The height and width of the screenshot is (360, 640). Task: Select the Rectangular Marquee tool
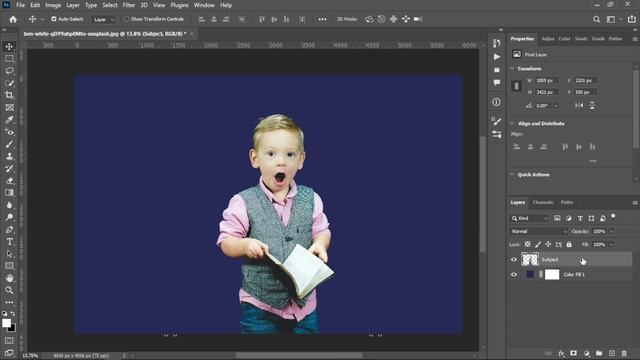click(x=9, y=59)
